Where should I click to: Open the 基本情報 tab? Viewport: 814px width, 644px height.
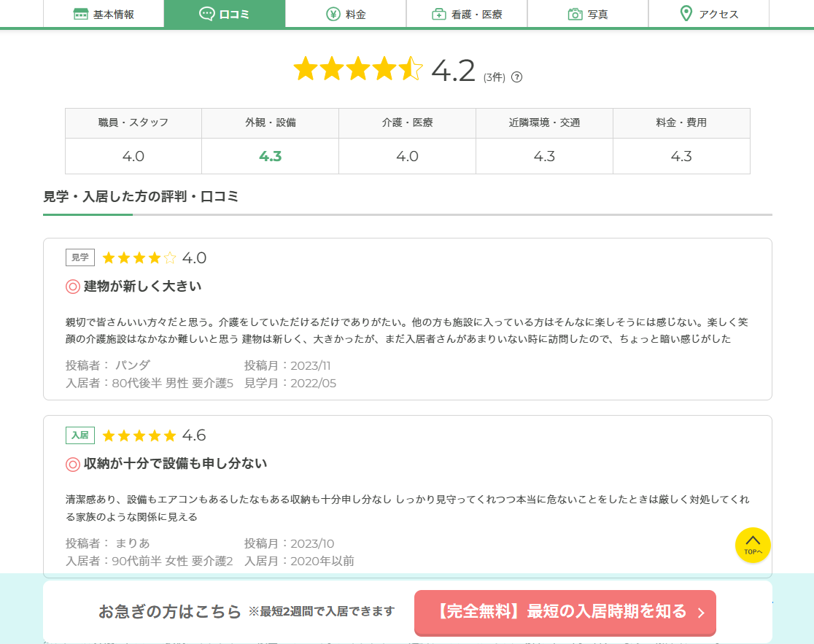click(x=104, y=14)
